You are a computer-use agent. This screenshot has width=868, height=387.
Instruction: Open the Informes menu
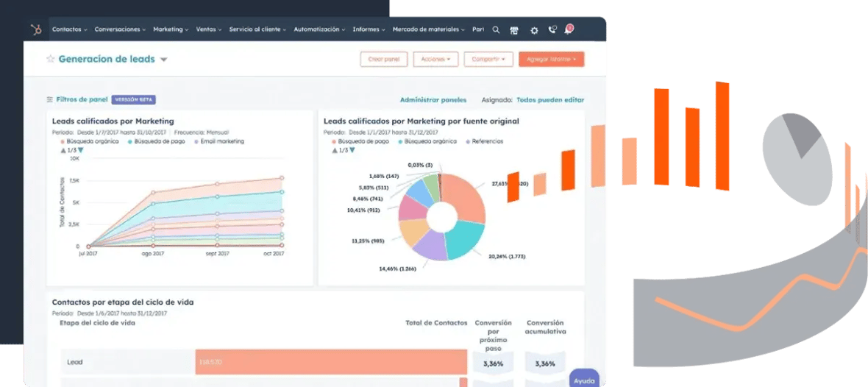click(369, 29)
